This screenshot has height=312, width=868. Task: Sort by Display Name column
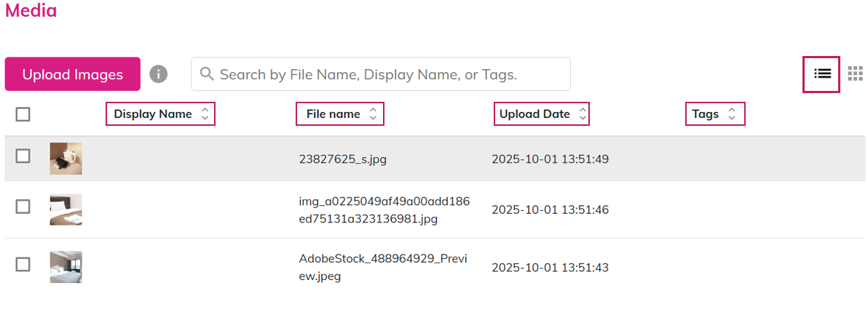coord(161,114)
